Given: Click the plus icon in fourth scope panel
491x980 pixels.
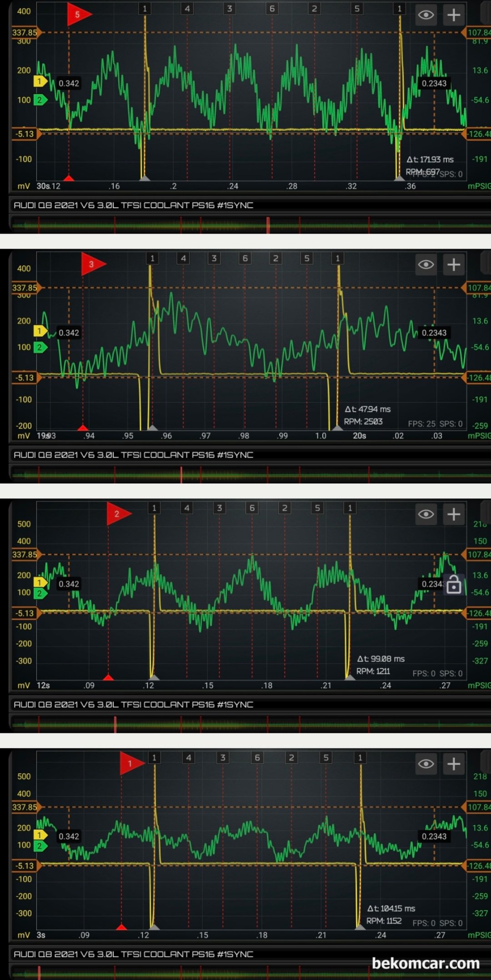Looking at the screenshot, I should (x=454, y=764).
